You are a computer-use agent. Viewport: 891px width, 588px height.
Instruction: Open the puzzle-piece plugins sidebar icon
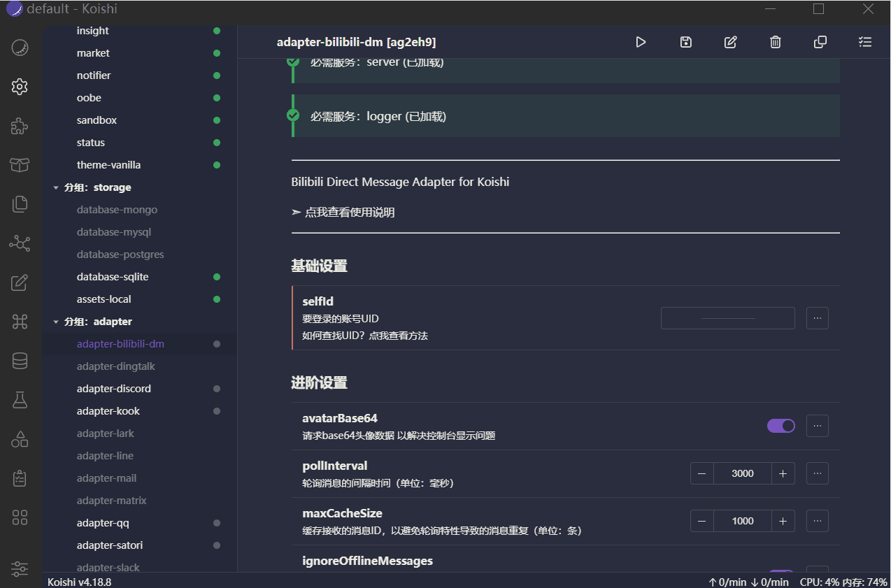[20, 126]
